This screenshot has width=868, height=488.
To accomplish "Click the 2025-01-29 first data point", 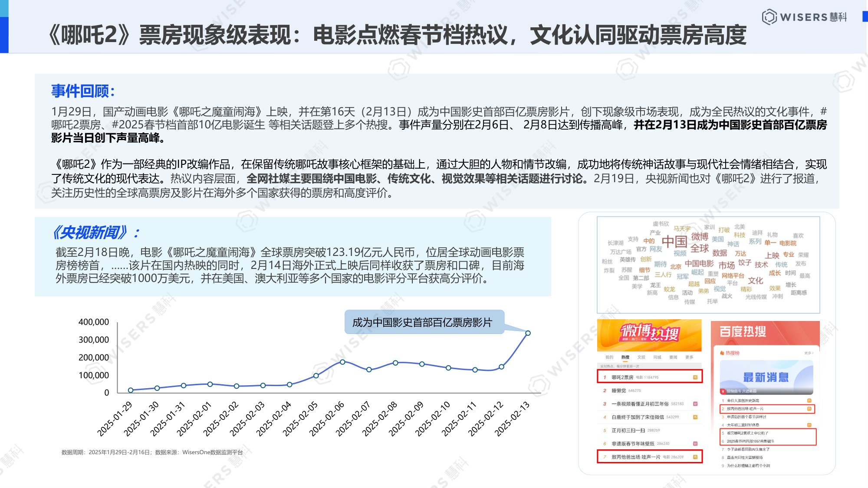I will pos(131,390).
